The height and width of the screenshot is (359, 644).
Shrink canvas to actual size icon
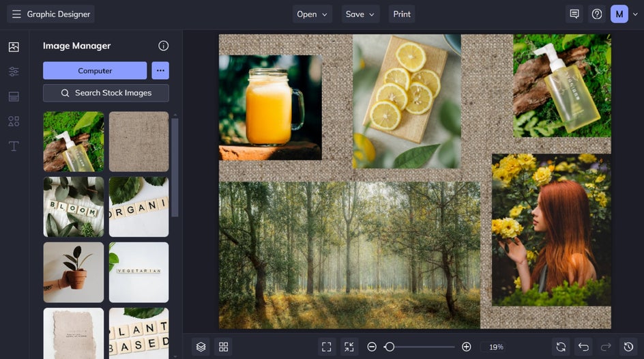349,347
